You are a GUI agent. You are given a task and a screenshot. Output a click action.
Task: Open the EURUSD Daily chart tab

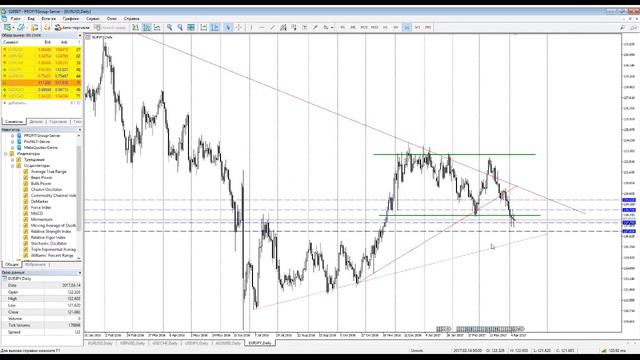pos(100,343)
